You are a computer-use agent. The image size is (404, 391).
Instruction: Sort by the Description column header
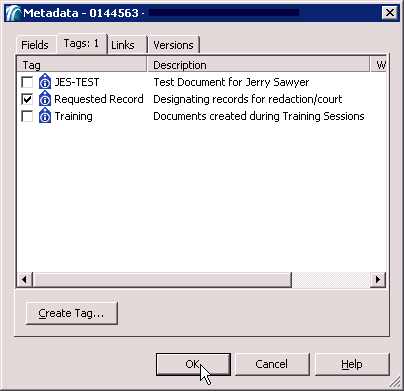click(259, 65)
